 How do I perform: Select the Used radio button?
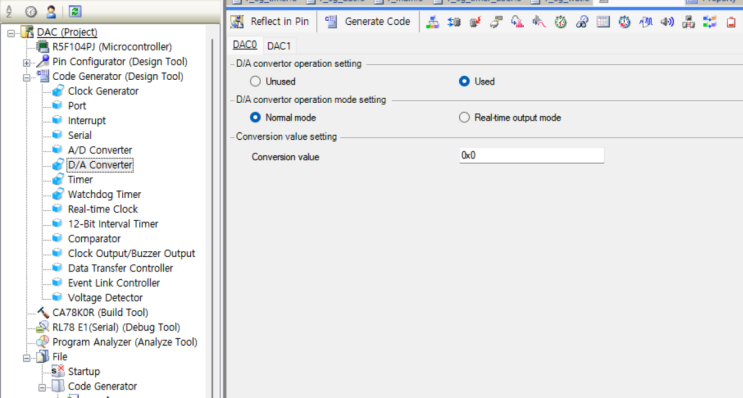pos(464,81)
